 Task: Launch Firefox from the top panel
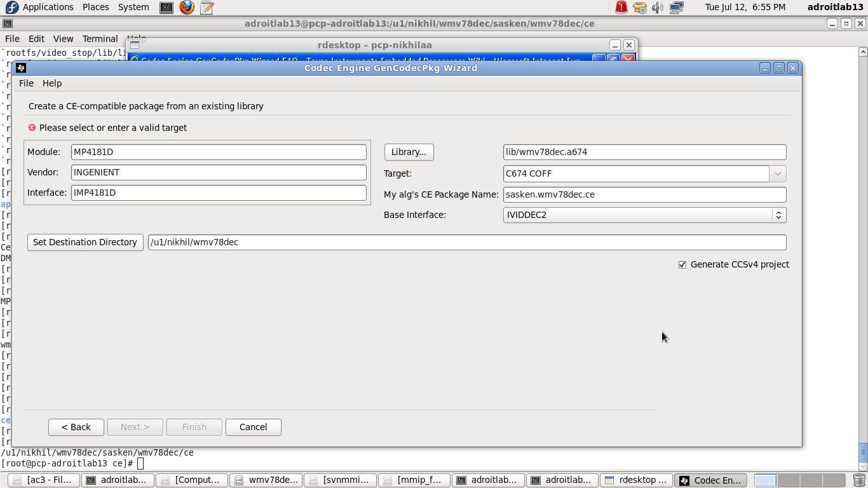(x=186, y=8)
